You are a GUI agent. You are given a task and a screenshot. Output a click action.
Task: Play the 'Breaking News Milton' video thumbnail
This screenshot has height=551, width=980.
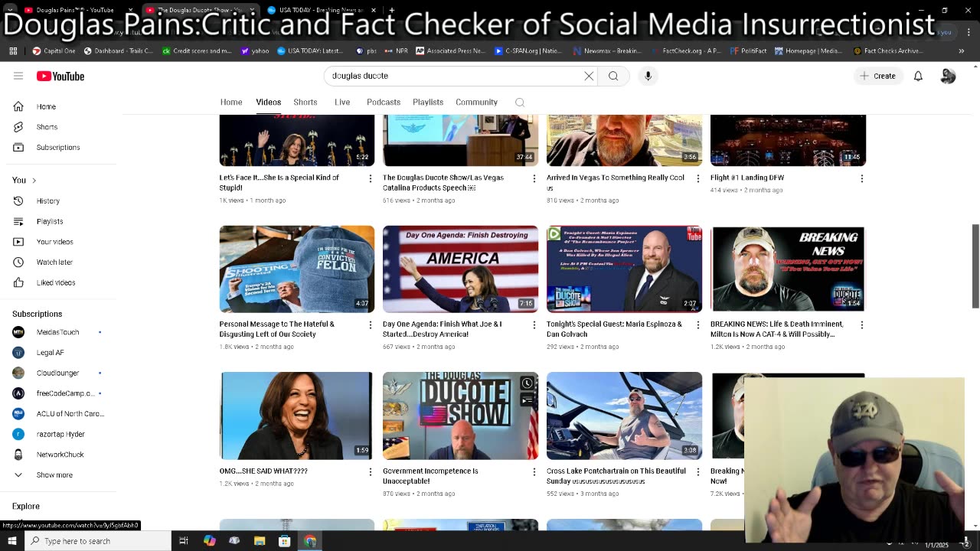(788, 269)
